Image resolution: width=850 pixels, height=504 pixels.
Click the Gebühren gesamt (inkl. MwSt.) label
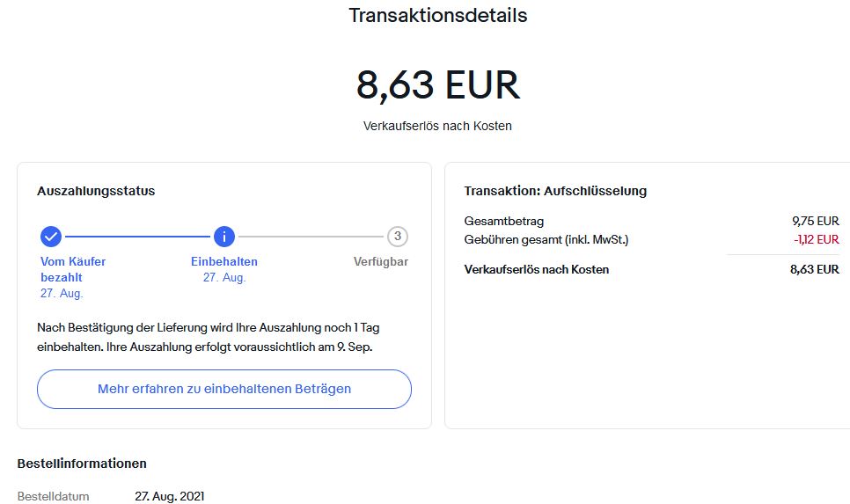[x=546, y=239]
